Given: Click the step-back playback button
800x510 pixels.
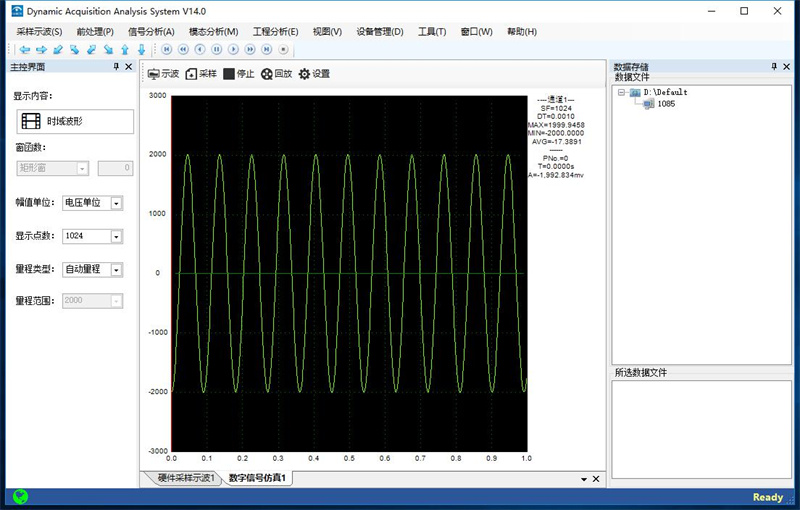Looking at the screenshot, I should [x=200, y=49].
